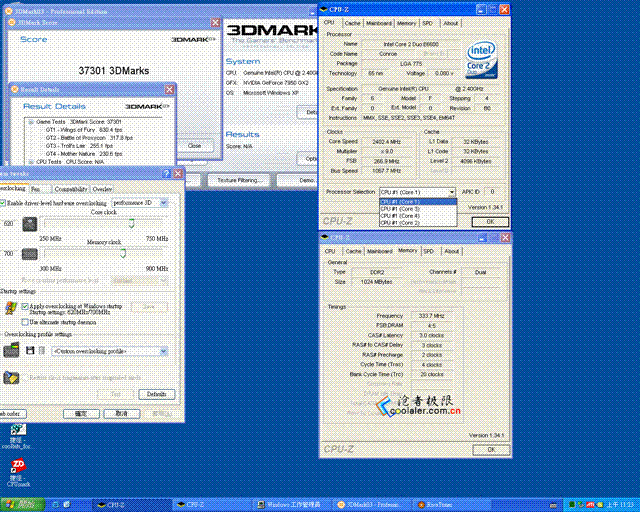Click the Defaults button
640x512 pixels.
pos(157,394)
